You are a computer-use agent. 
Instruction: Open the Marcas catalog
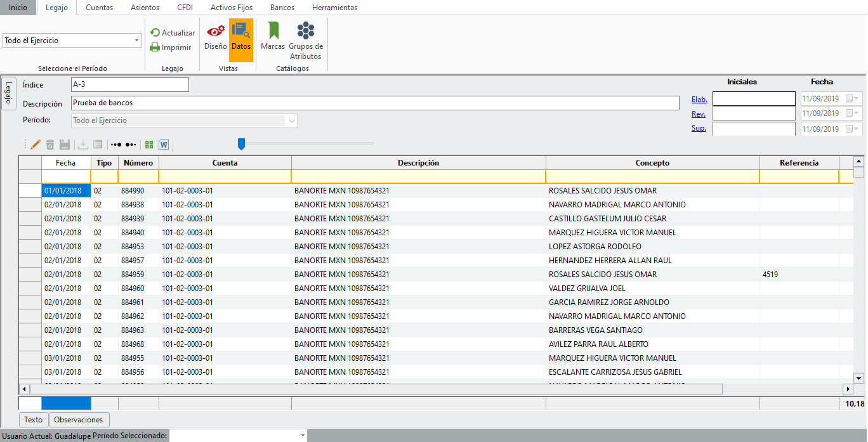tap(273, 37)
